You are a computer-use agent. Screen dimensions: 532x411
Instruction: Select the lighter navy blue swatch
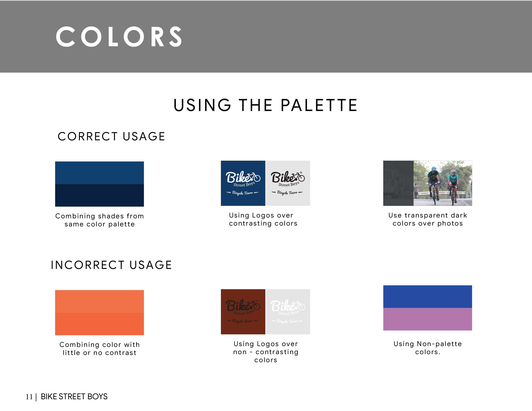(99, 173)
